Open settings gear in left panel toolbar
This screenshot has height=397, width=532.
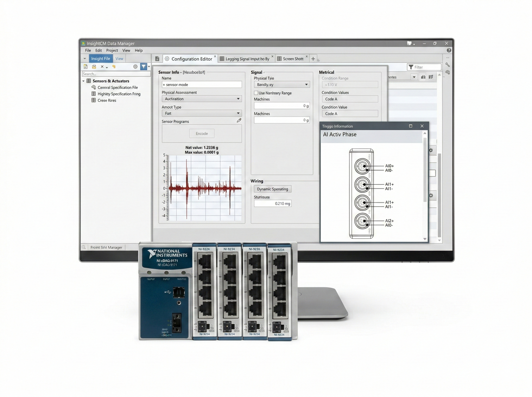coord(135,66)
